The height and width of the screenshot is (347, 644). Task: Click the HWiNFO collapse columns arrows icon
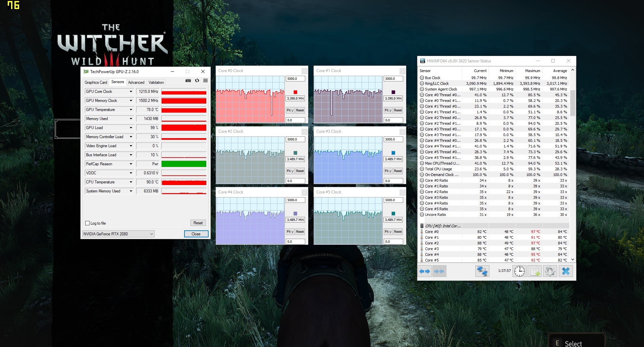click(439, 271)
